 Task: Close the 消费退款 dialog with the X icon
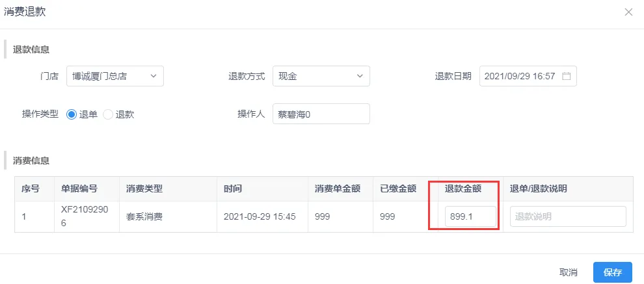[x=628, y=12]
